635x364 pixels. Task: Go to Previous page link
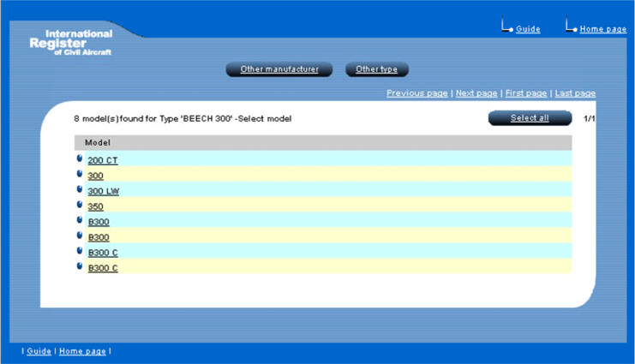point(417,93)
